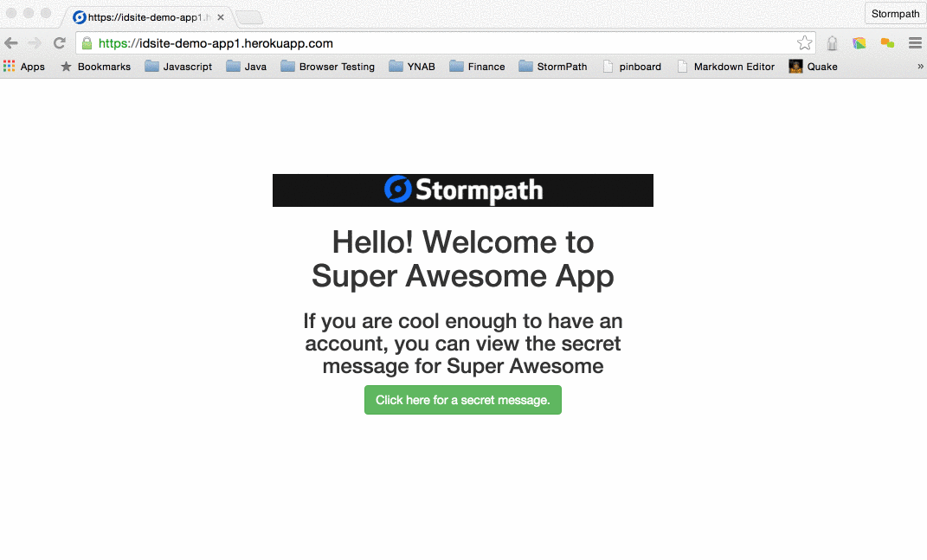Click the green padlock security icon
This screenshot has height=560, width=927.
[x=87, y=43]
